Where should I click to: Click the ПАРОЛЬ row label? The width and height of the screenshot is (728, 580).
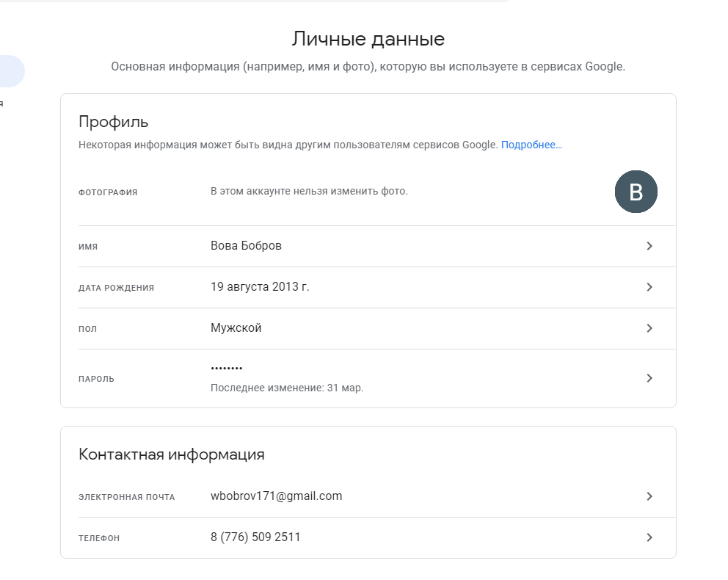96,379
